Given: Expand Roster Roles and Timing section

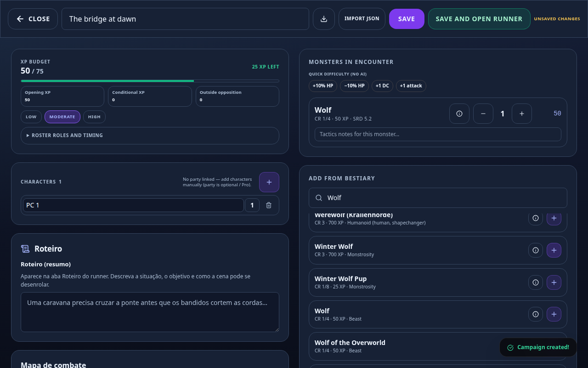Looking at the screenshot, I should point(150,136).
